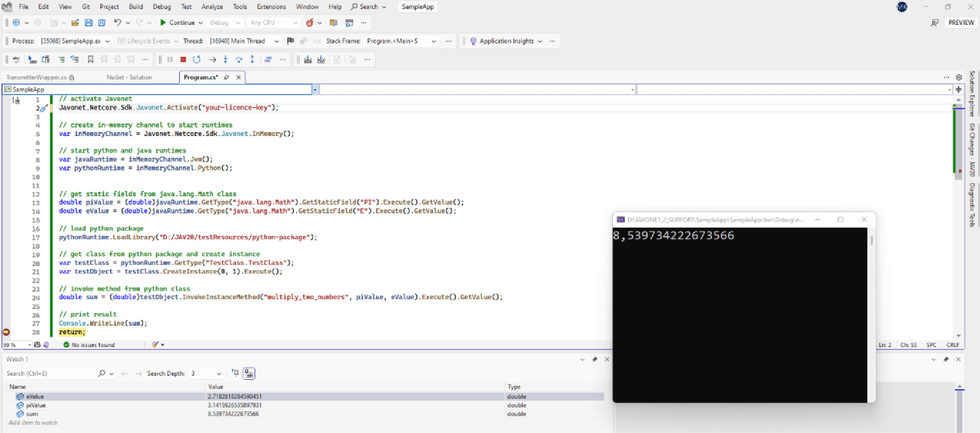
Task: Select the eValue row in Watch 1
Action: [306, 396]
